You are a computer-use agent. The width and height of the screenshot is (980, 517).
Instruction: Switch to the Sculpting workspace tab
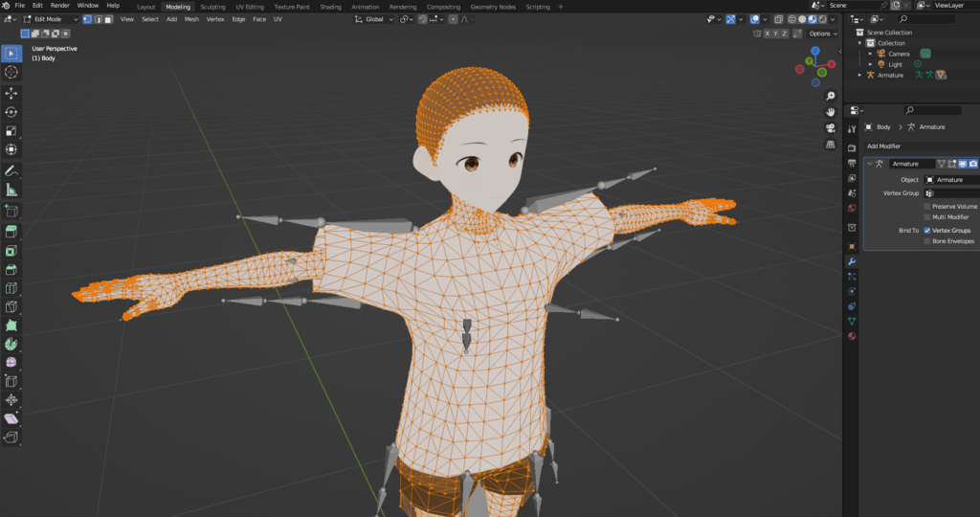212,7
